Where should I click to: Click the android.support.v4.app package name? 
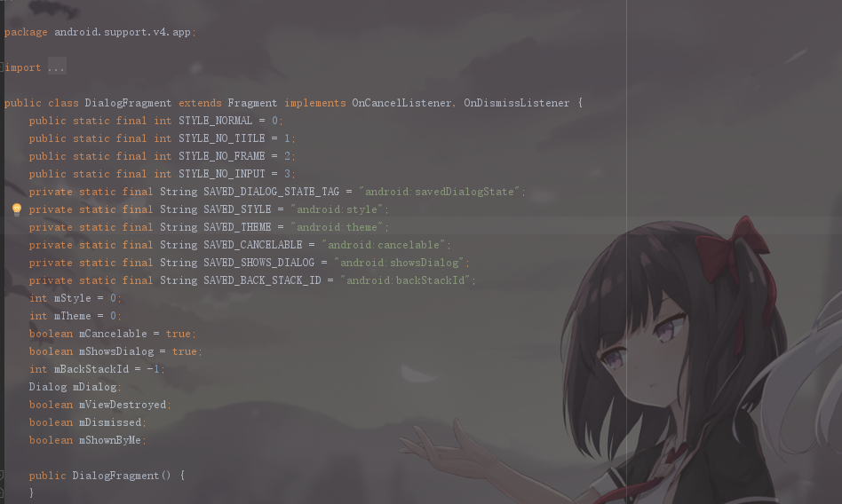[123, 32]
